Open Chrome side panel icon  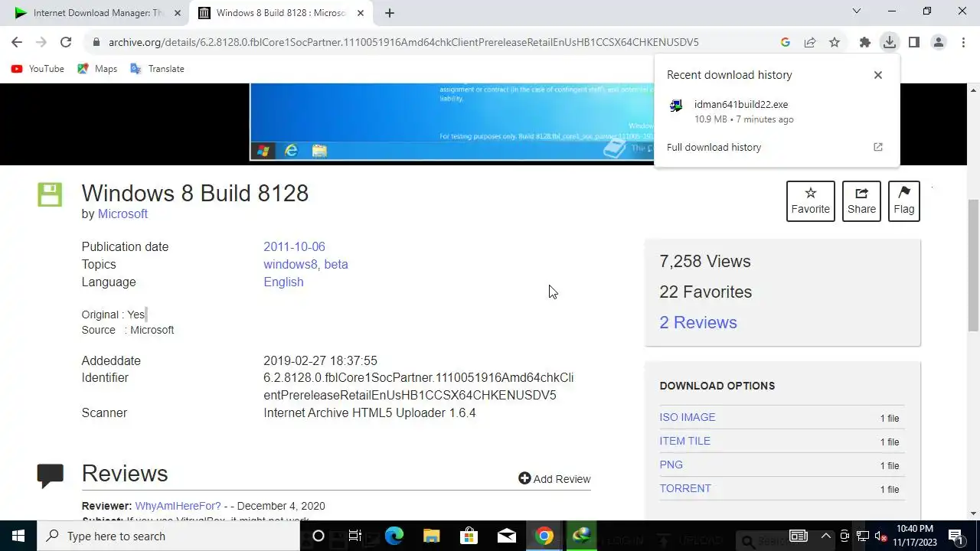pos(914,42)
